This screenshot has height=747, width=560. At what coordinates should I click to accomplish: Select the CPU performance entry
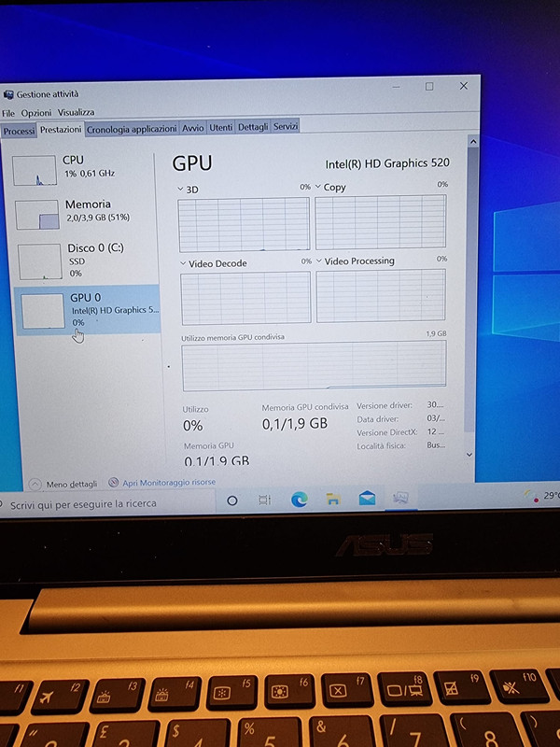coord(83,170)
